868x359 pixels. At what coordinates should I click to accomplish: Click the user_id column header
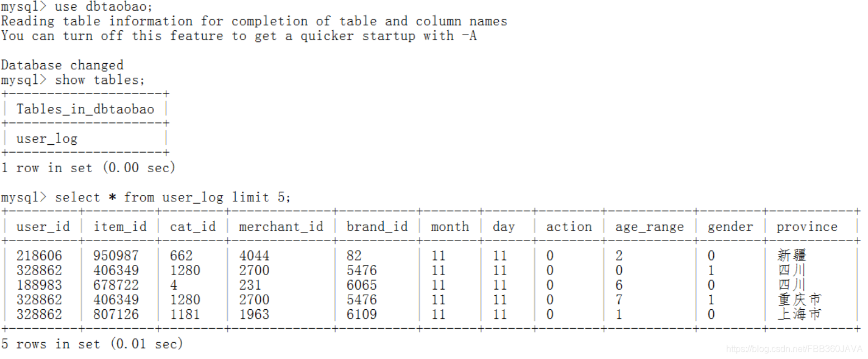44,226
